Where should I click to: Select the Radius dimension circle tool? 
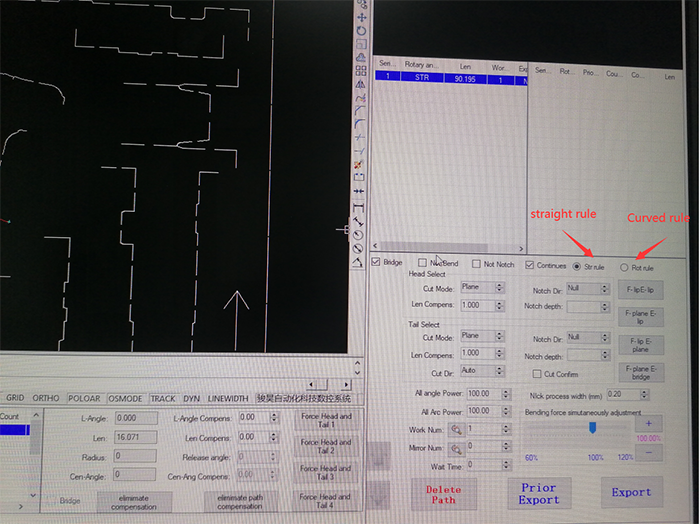358,235
